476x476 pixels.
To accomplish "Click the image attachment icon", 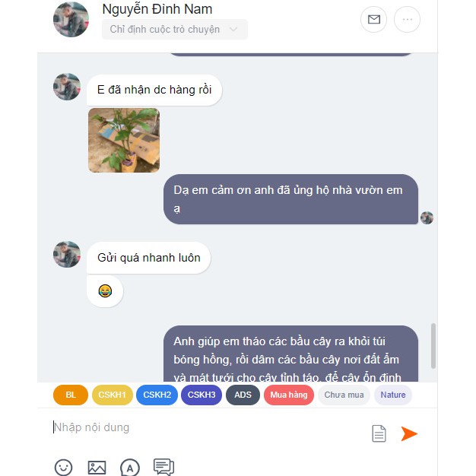I will pos(97,468).
